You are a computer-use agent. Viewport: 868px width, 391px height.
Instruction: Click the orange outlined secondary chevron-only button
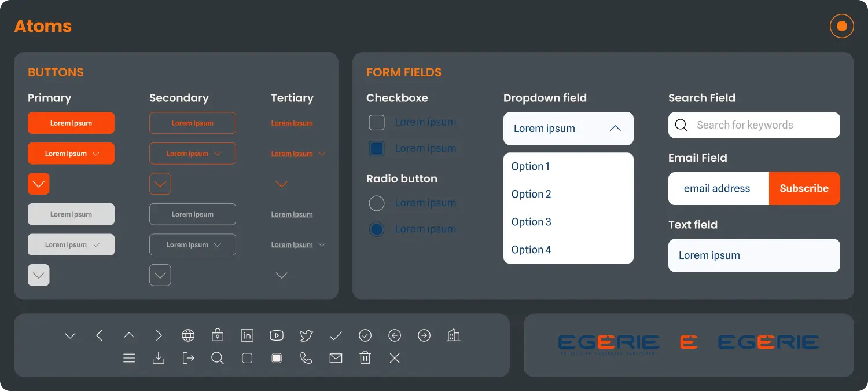pos(160,184)
